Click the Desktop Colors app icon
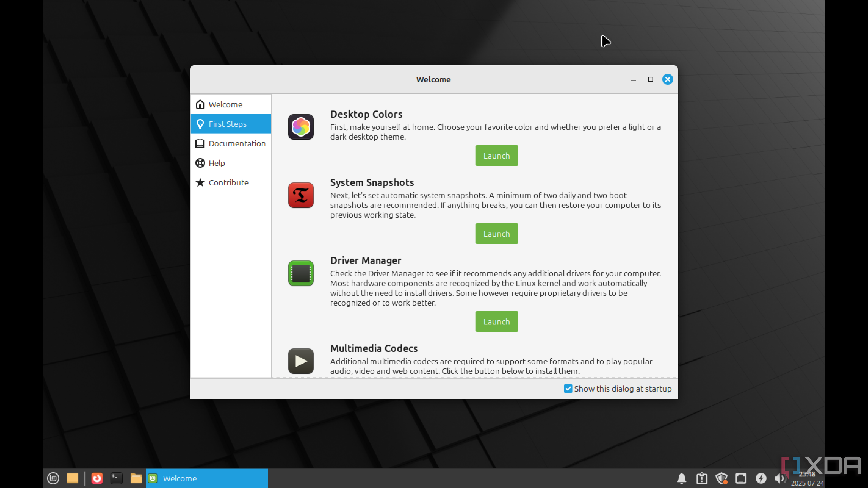 (x=301, y=127)
